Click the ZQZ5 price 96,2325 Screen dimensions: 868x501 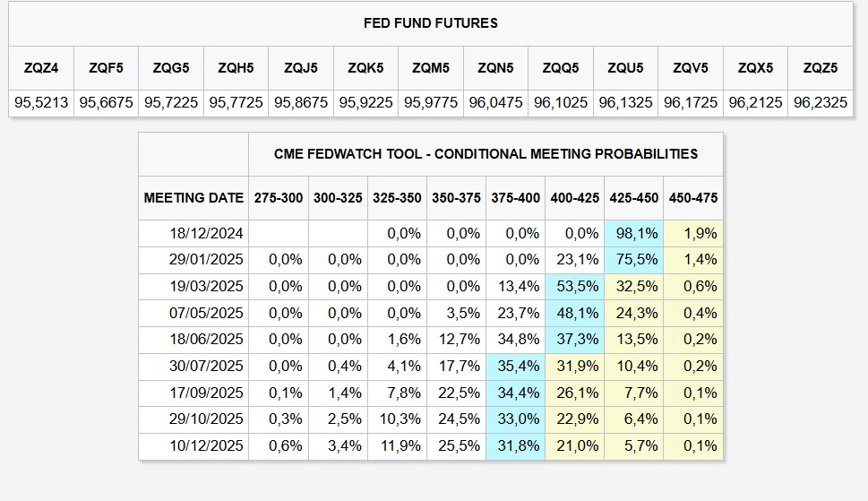(x=820, y=102)
